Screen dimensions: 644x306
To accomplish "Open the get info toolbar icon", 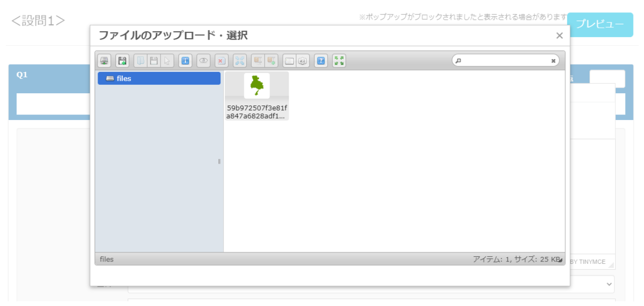I will (185, 61).
